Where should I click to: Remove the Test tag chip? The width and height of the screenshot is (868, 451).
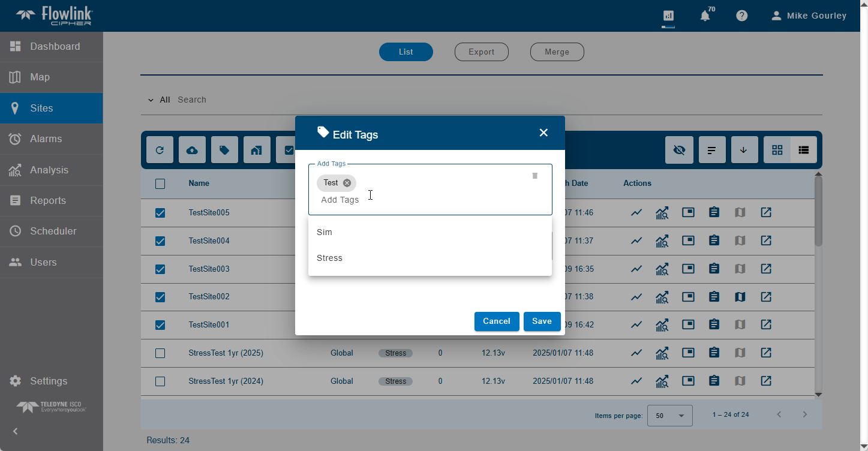[x=347, y=183]
